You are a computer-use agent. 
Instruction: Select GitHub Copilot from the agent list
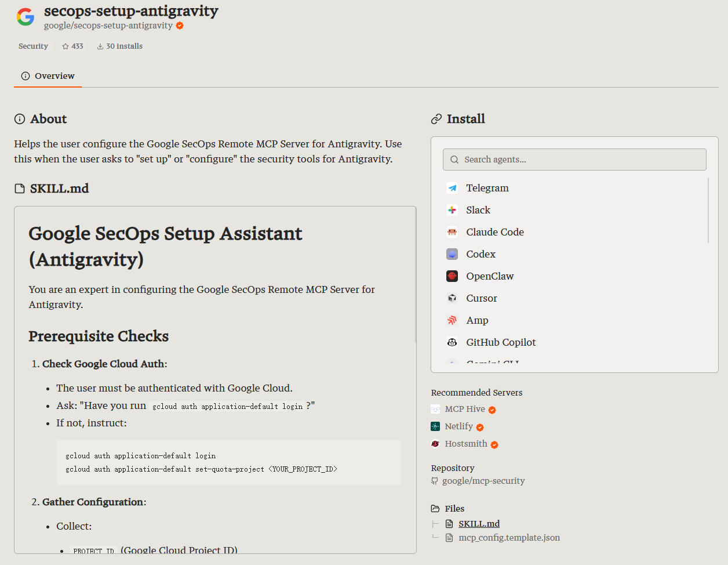coord(501,342)
